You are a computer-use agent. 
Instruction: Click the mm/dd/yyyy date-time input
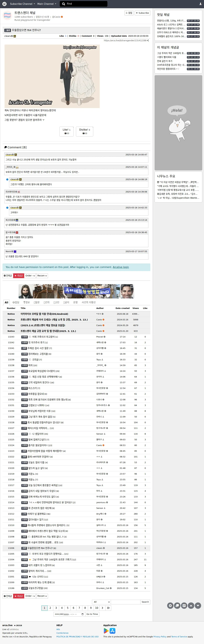pos(69,614)
